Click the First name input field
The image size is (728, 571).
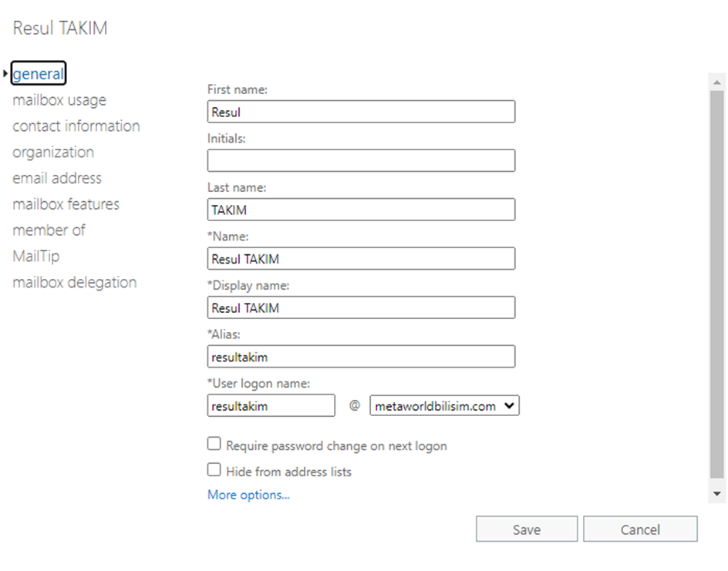click(x=361, y=112)
